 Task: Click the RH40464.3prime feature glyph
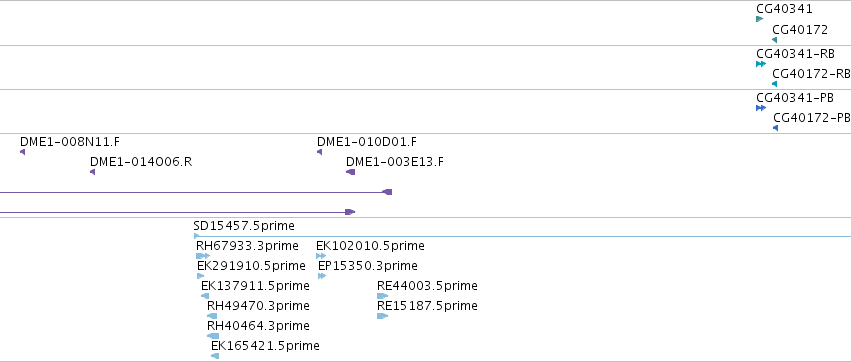click(213, 336)
